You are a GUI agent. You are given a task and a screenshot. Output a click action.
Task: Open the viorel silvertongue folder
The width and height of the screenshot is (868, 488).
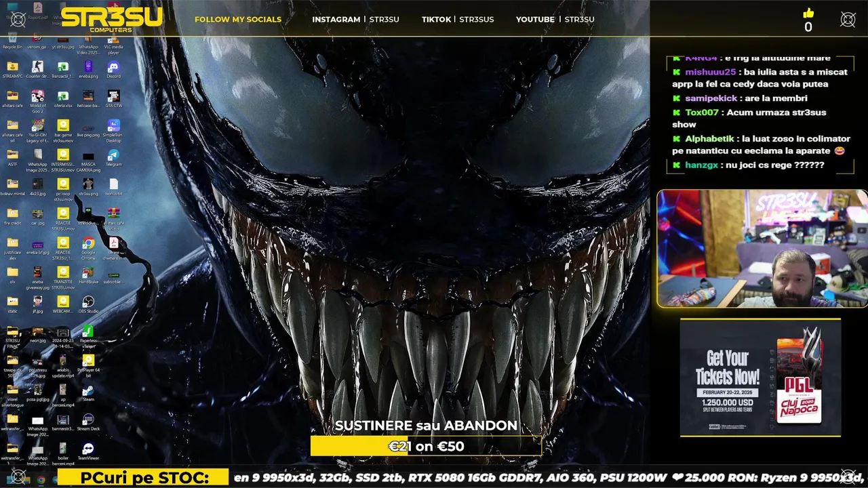[12, 394]
